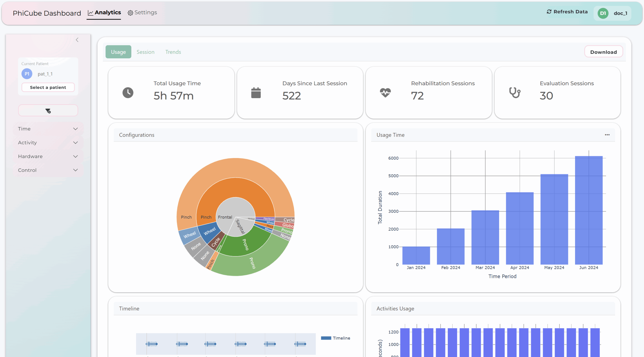Click the clear filter funnel icon
Viewport: 644px width, 357px height.
[48, 111]
